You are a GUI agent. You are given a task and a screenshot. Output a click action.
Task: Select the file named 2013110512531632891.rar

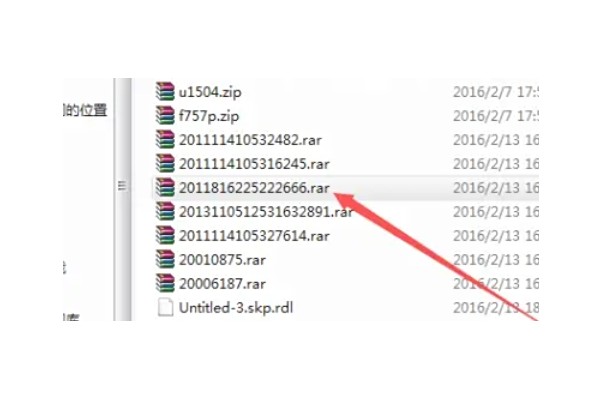click(x=266, y=212)
